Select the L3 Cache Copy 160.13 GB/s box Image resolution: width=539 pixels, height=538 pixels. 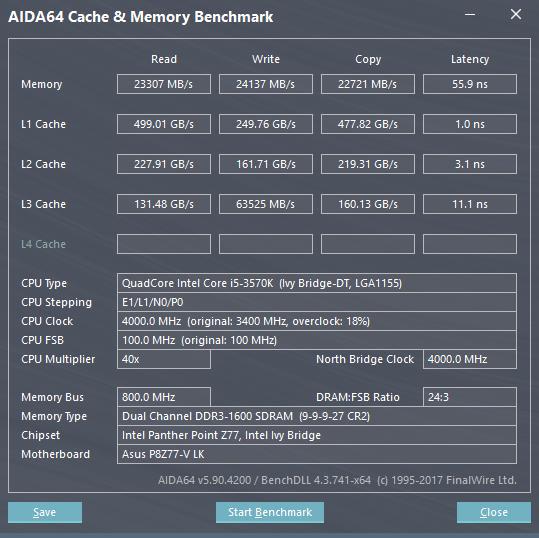(368, 204)
